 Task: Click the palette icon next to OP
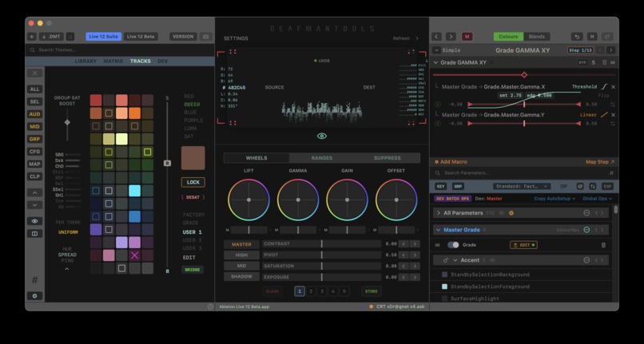[x=580, y=187]
